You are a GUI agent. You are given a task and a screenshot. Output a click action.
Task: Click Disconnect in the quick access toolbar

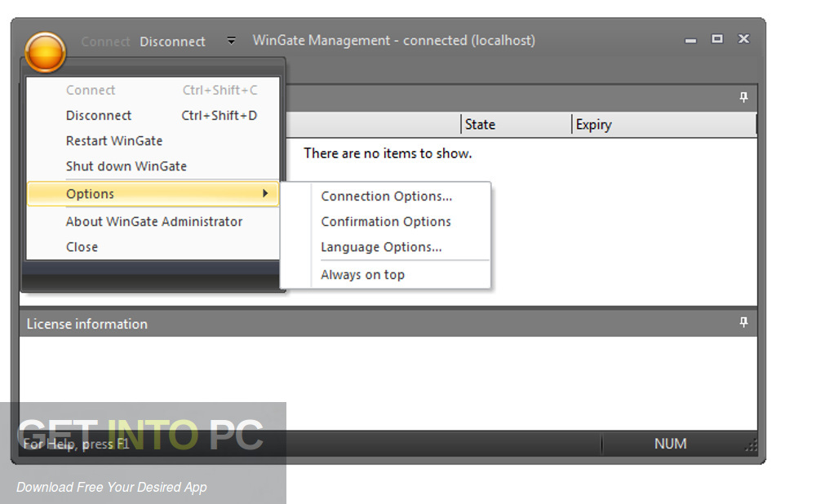coord(172,42)
